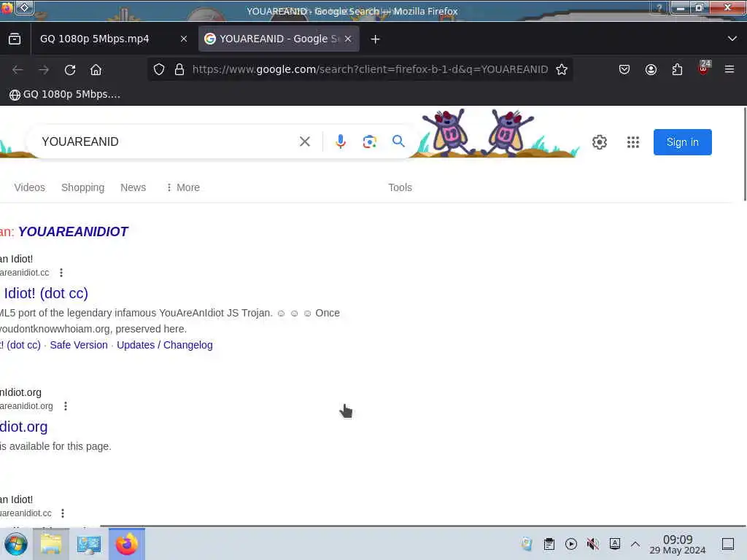Open the extensions panel

click(x=677, y=69)
